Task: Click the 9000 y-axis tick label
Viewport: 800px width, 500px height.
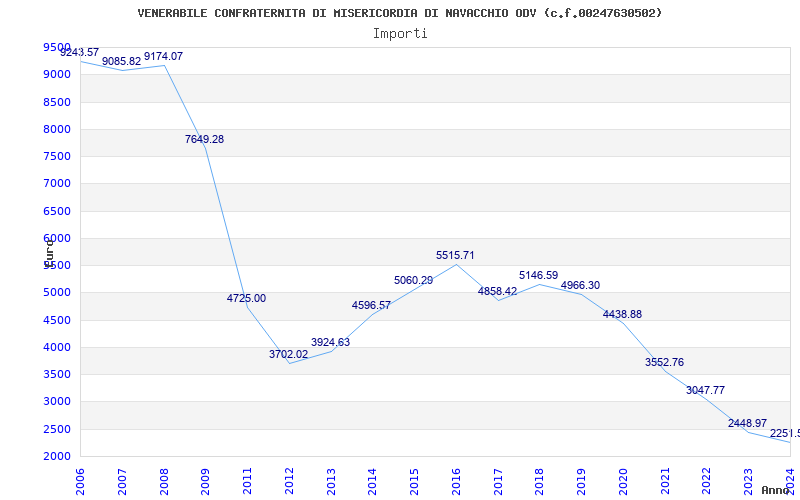Action: click(x=57, y=74)
